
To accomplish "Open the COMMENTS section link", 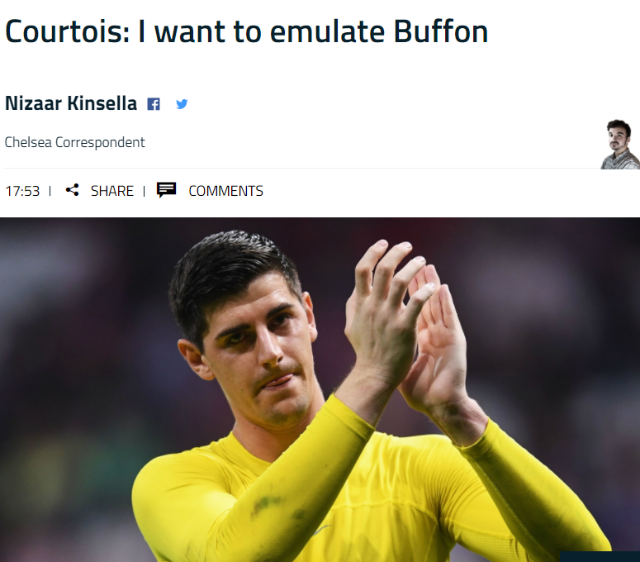I will pyautogui.click(x=226, y=191).
